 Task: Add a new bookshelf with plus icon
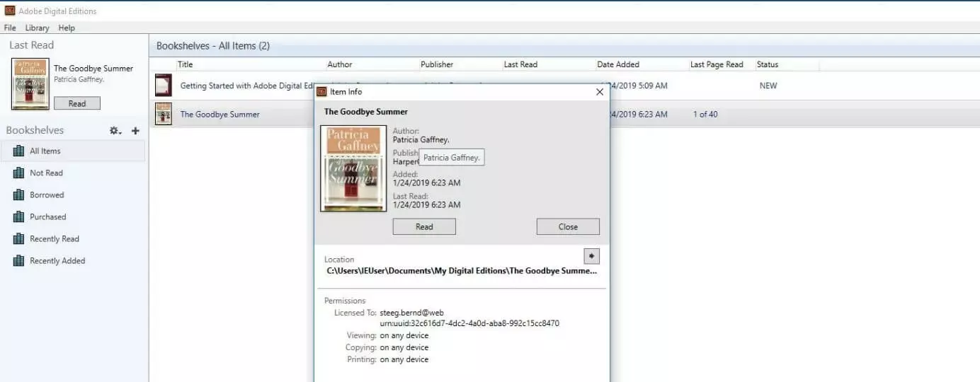[135, 131]
